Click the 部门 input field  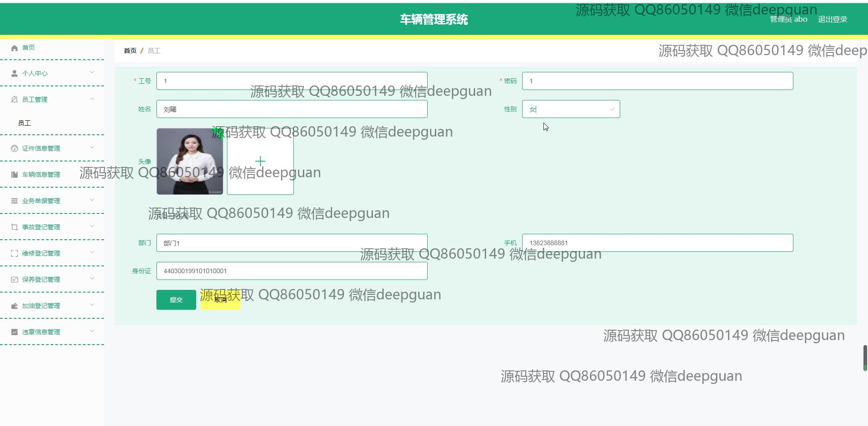pyautogui.click(x=292, y=243)
